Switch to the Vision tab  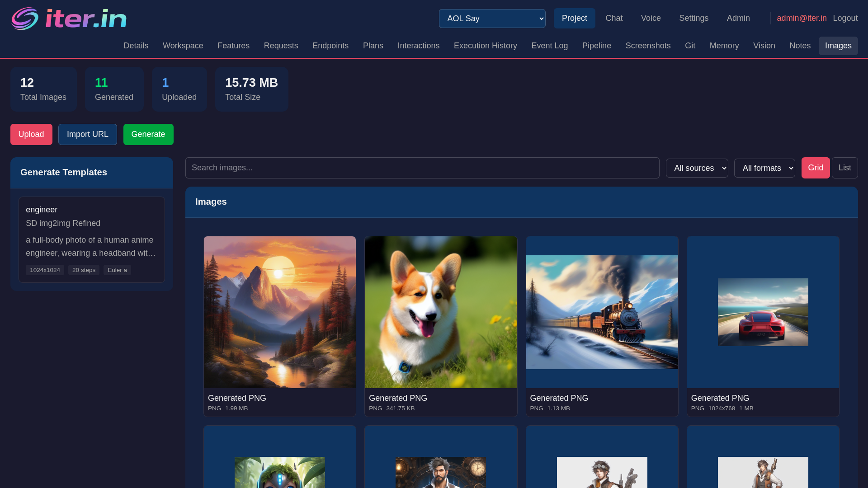[x=764, y=46]
